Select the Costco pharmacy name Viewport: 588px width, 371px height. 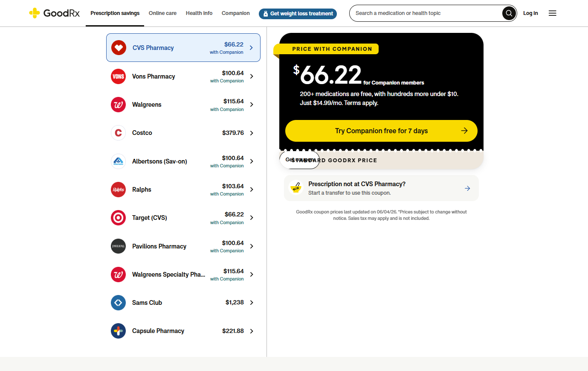142,133
